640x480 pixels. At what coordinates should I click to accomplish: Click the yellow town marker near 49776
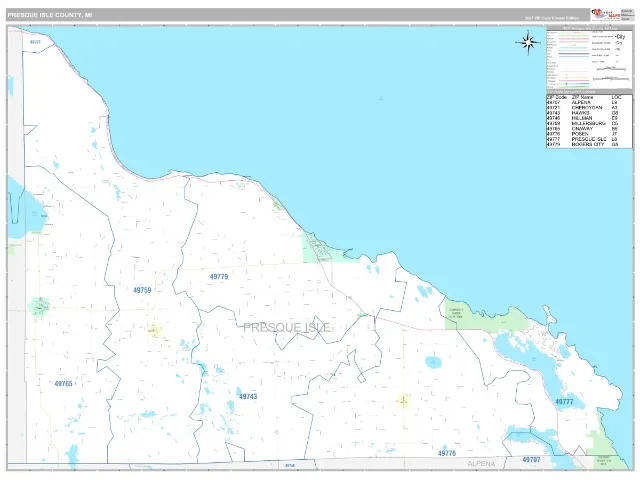pos(404,400)
